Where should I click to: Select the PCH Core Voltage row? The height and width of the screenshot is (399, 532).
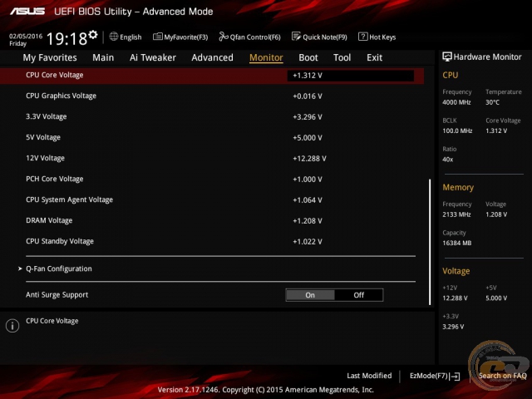point(212,180)
